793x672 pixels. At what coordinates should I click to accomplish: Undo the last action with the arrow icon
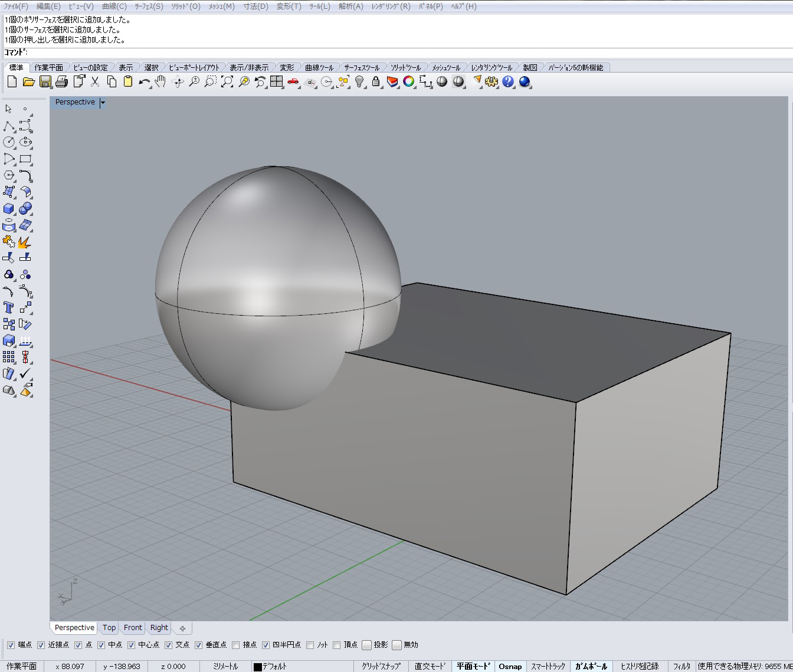[144, 82]
